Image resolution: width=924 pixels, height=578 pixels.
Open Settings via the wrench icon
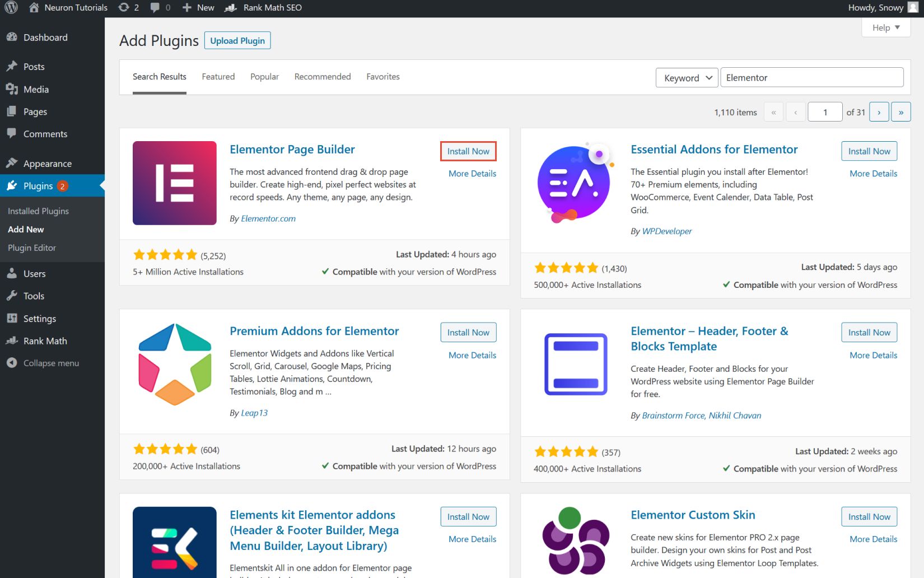click(12, 318)
